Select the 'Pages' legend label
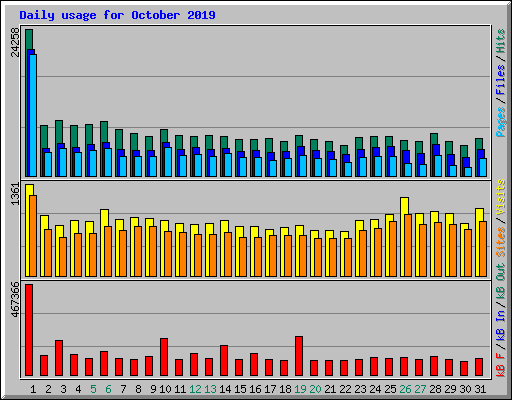 (501, 122)
